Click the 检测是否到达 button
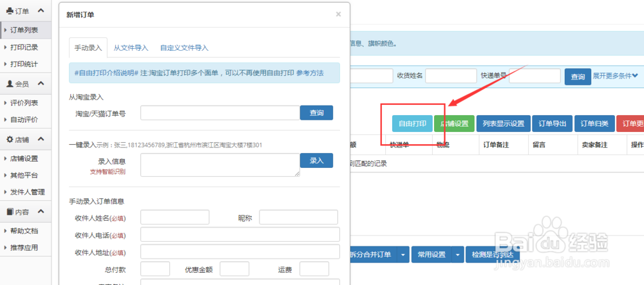Image resolution: width=644 pixels, height=285 pixels. coord(493,255)
